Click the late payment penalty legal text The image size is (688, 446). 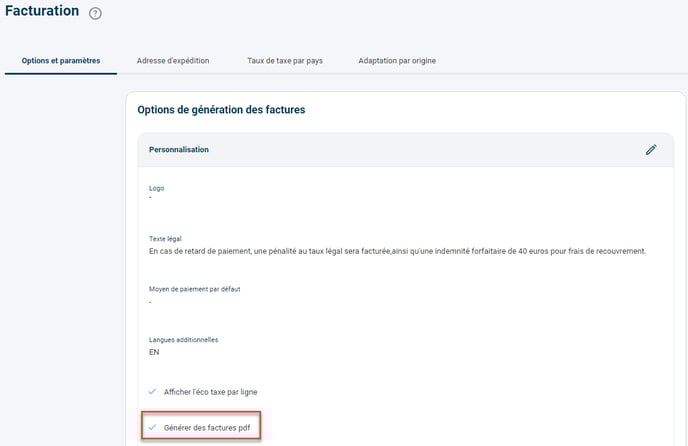point(397,251)
